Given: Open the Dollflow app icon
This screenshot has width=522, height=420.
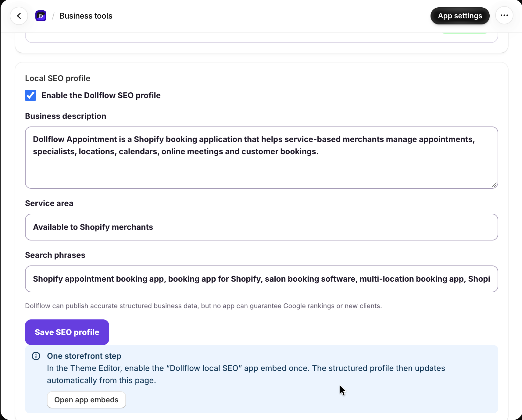Looking at the screenshot, I should tap(41, 16).
